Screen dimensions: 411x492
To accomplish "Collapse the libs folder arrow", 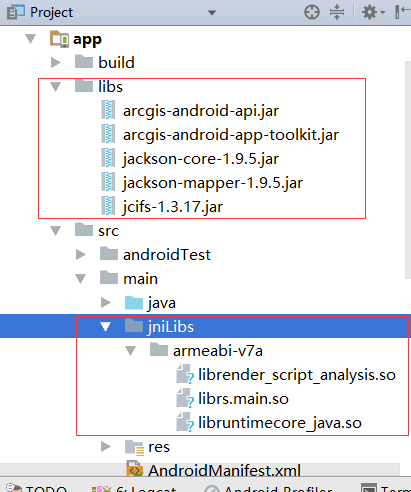I will point(55,87).
